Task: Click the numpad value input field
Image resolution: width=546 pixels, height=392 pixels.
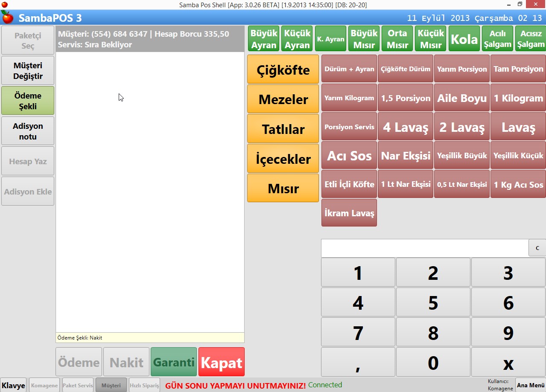Action: [x=424, y=248]
